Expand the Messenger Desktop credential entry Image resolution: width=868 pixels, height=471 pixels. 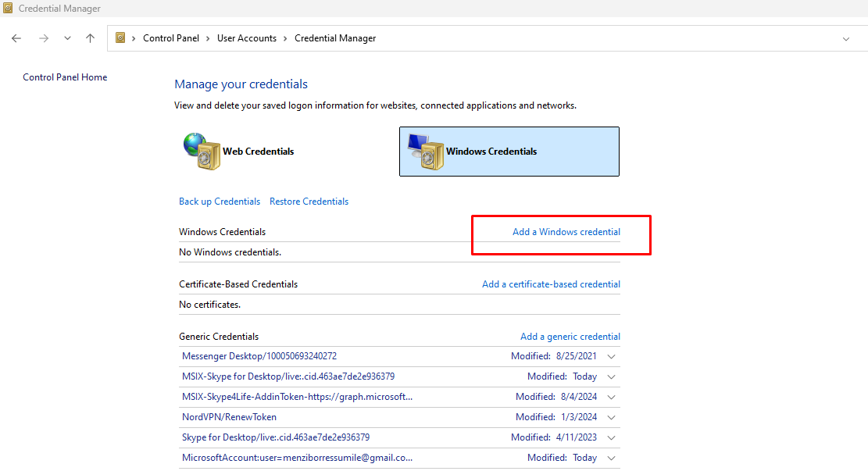611,355
